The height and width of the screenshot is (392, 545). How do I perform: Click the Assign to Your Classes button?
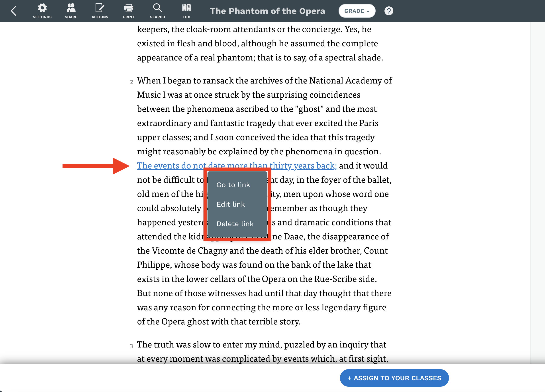point(394,378)
